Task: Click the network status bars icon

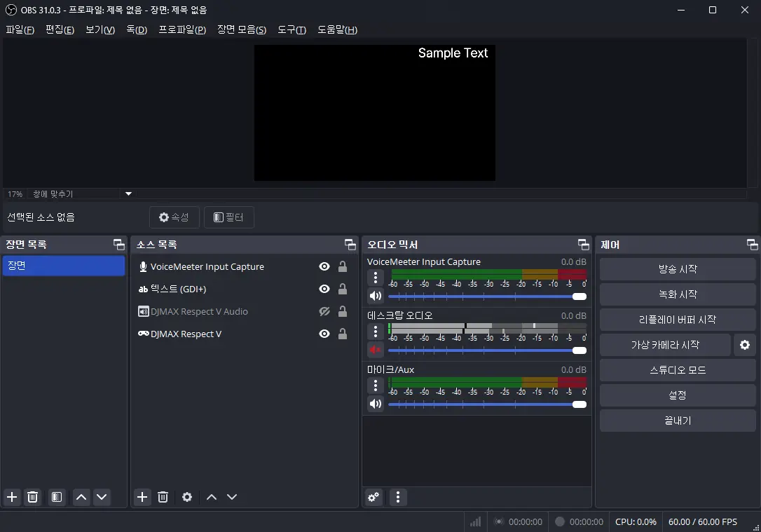Action: click(476, 521)
